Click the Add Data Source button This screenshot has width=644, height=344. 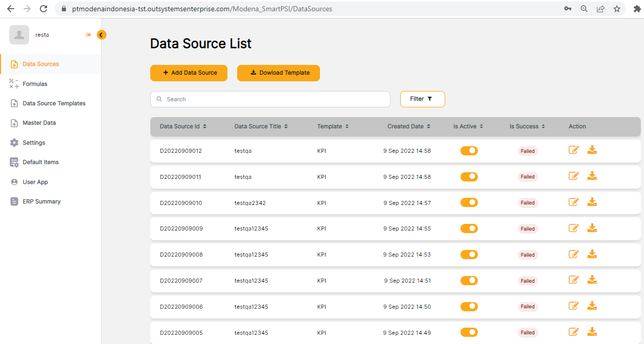point(190,73)
